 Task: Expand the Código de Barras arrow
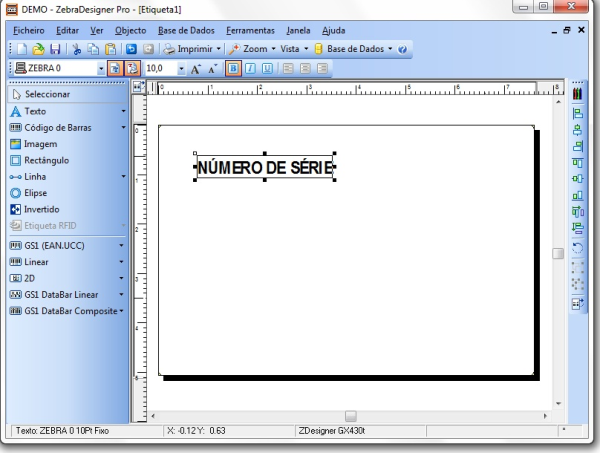click(125, 128)
